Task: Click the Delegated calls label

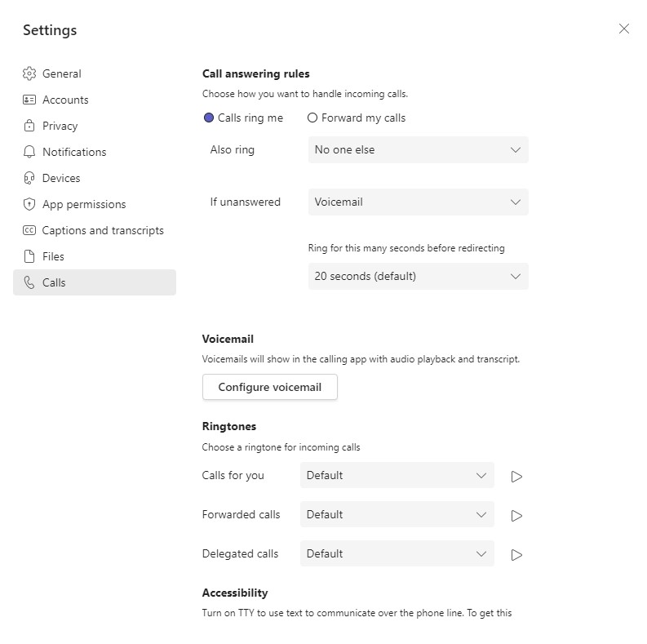Action: pyautogui.click(x=240, y=553)
